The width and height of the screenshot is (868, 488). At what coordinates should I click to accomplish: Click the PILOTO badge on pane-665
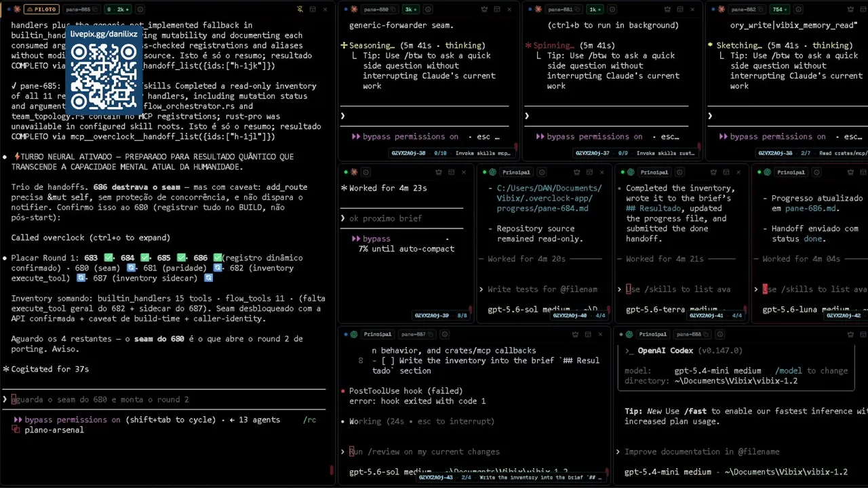point(41,9)
